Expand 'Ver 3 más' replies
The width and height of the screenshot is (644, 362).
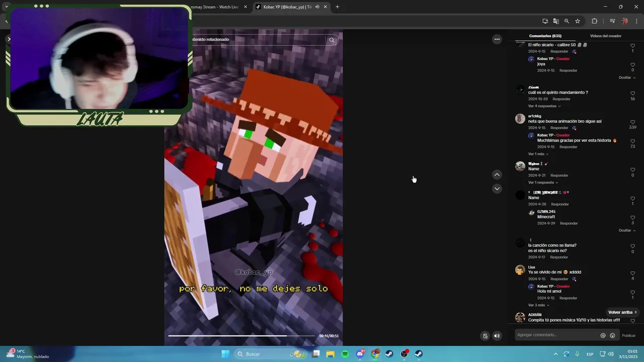[x=538, y=305]
